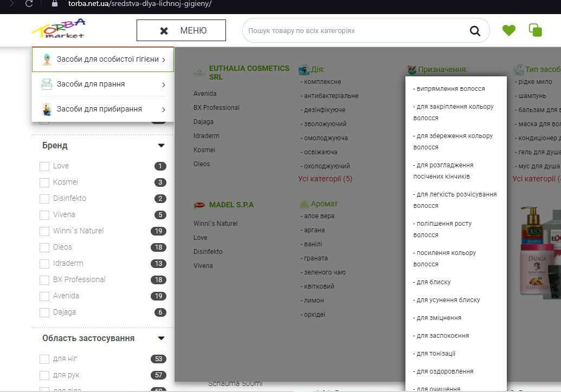Open Засоби для прання menu item
Image resolution: width=561 pixels, height=392 pixels.
tap(103, 84)
